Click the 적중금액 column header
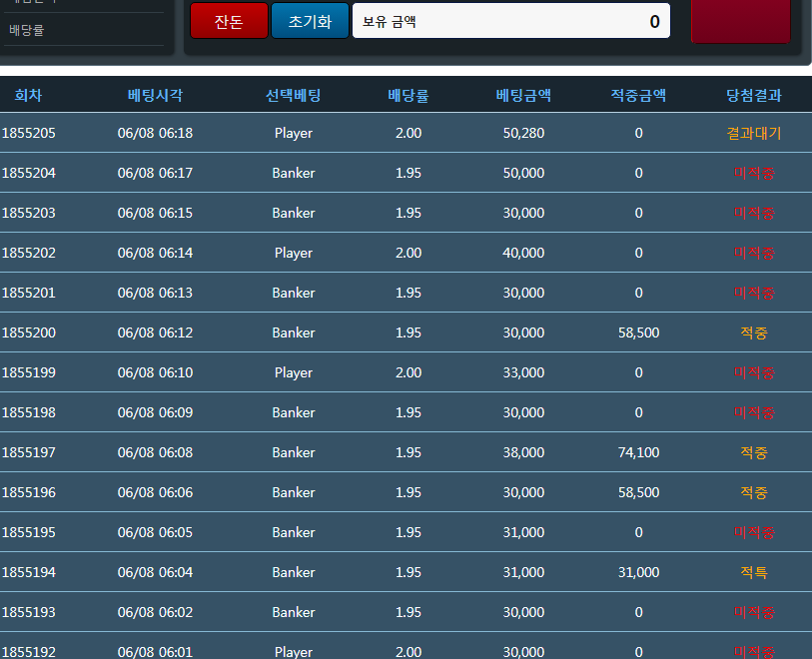Screen dimensions: 812x659 [x=638, y=95]
